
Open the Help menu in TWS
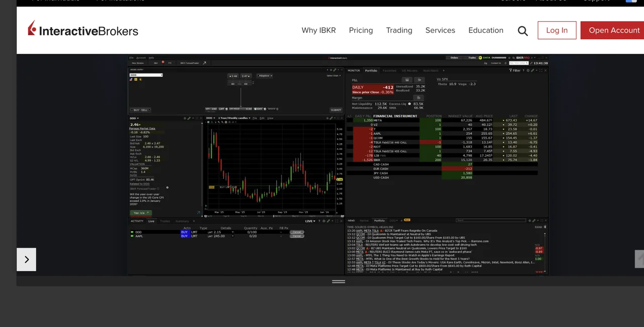(x=151, y=58)
